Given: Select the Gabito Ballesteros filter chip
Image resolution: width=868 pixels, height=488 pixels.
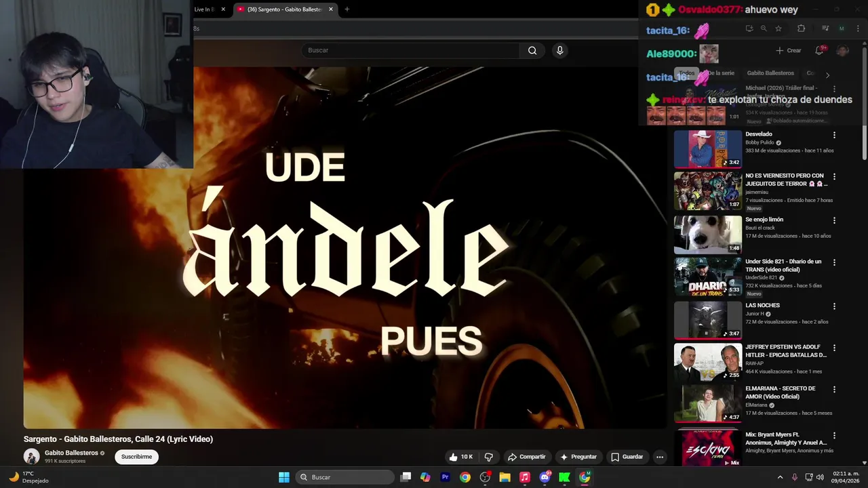Looking at the screenshot, I should (770, 73).
